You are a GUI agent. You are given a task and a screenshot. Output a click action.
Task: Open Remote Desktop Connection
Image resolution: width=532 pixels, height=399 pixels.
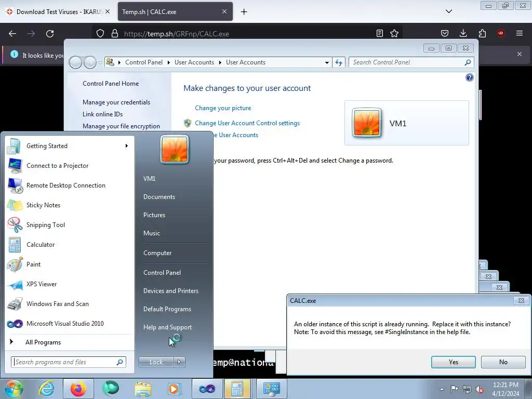[70, 185]
